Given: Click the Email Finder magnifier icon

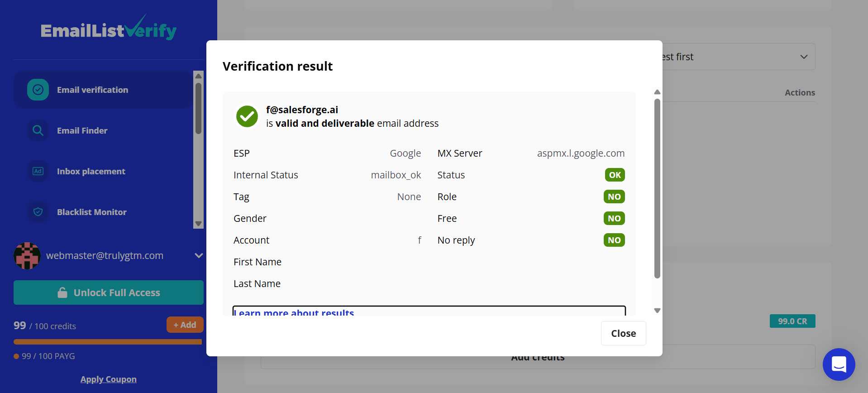Looking at the screenshot, I should [38, 130].
